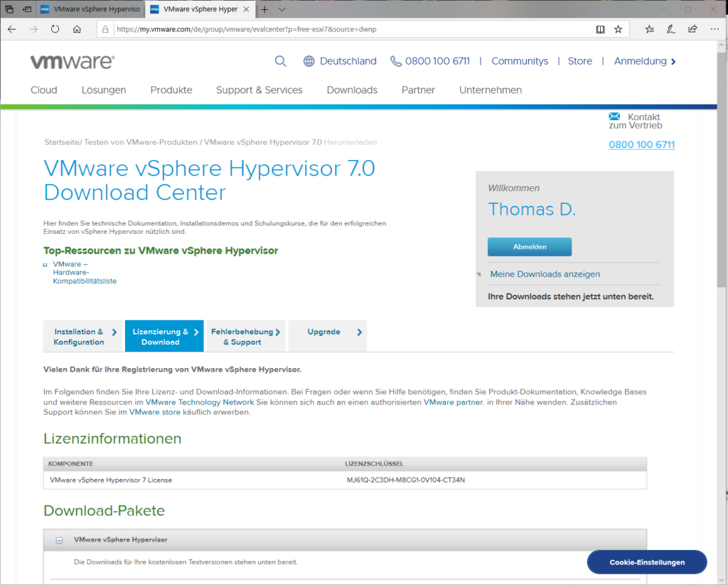The width and height of the screenshot is (728, 585).
Task: Click the license key MJ61Q-2C3DH-M8CG1-0V104-CT34N
Action: [406, 480]
